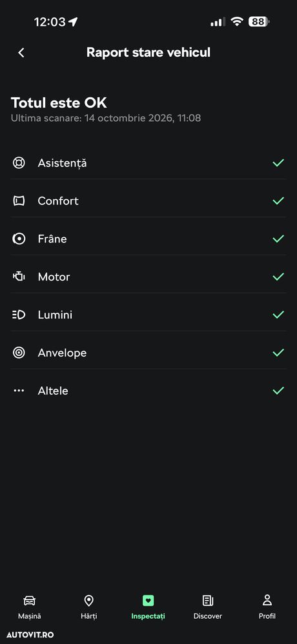
Task: Tap the Motor engine icon
Action: click(19, 277)
